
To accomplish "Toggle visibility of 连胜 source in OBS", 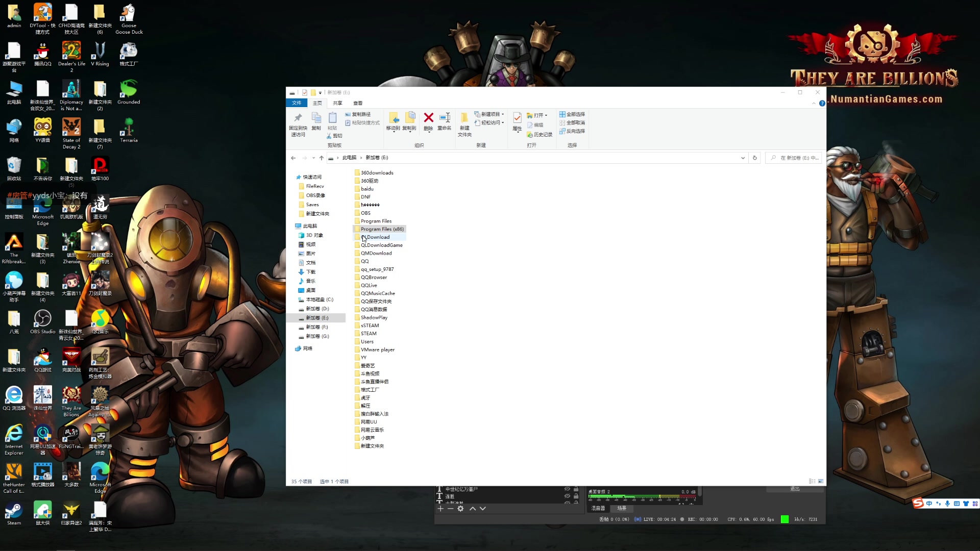I will coord(567,496).
